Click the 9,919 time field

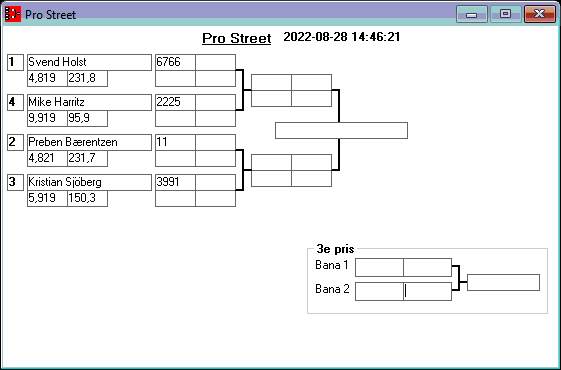(48, 118)
